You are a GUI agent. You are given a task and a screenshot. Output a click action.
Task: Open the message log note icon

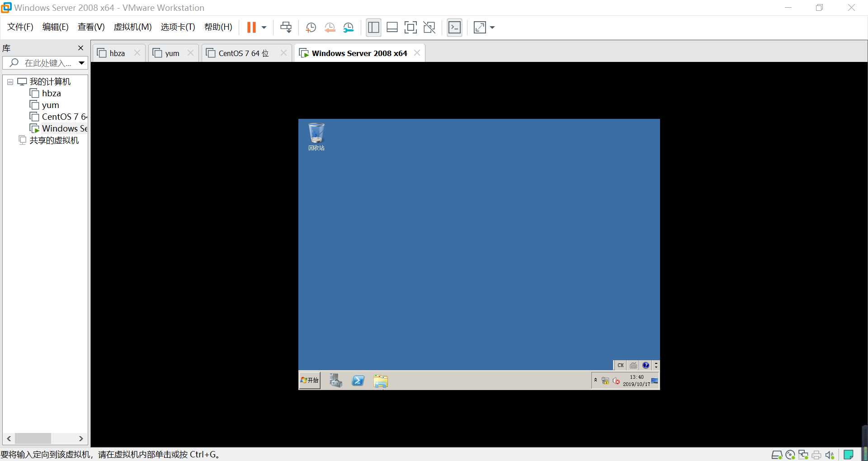click(x=849, y=455)
